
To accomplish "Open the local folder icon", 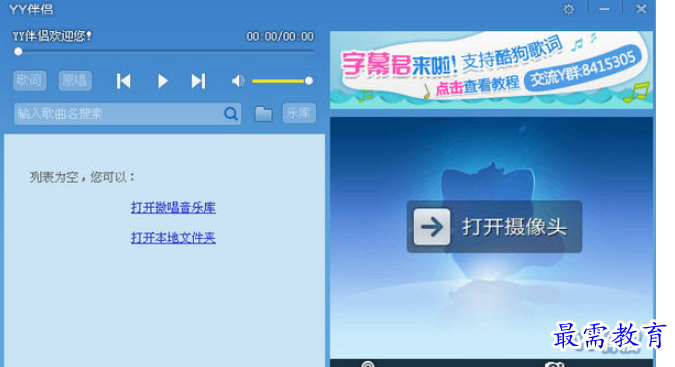I will (263, 114).
